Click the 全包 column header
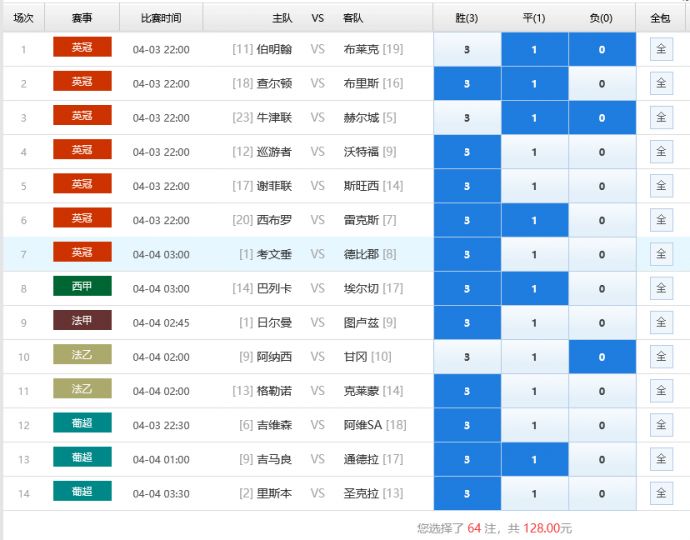Image resolution: width=690 pixels, height=540 pixels. tap(661, 17)
